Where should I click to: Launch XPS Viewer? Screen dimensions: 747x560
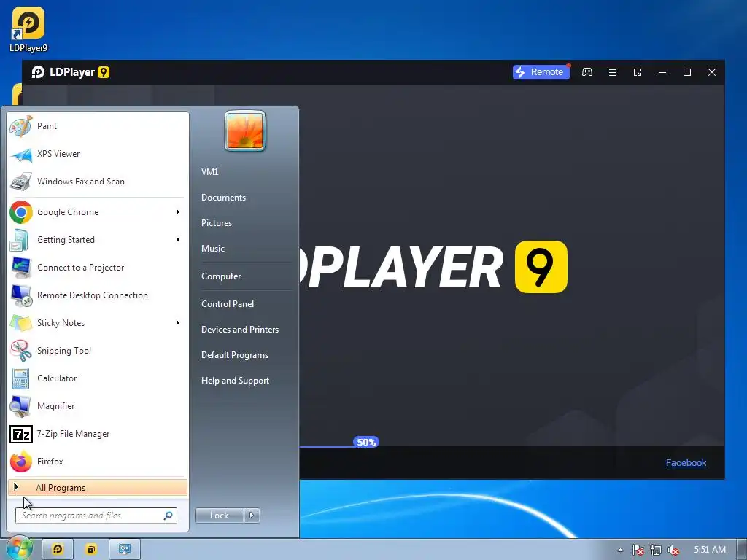98,154
